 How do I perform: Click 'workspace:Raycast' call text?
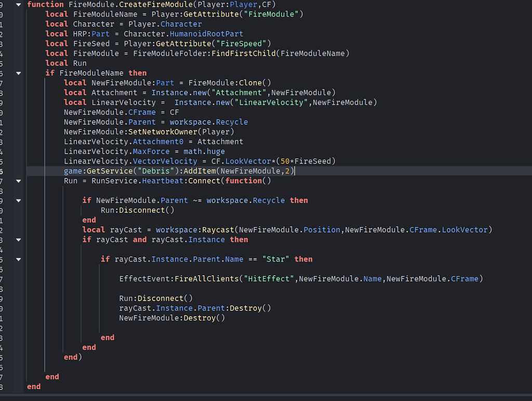pos(195,230)
